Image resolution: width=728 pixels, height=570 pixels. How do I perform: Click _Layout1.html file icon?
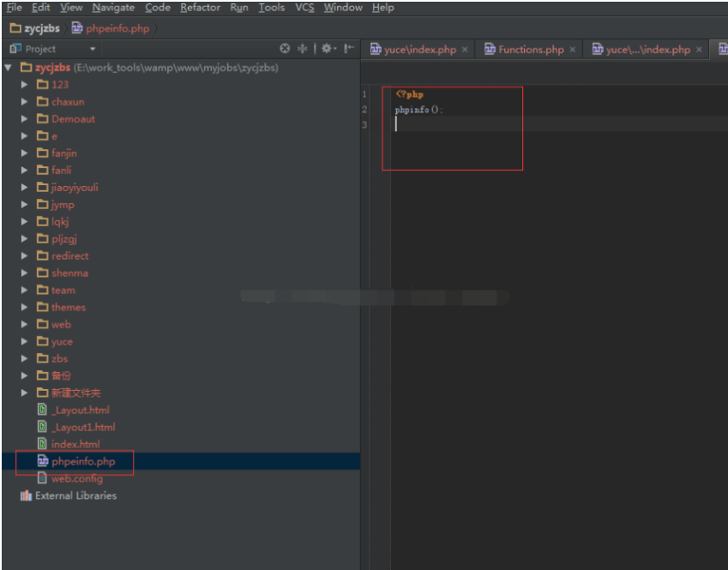[42, 427]
